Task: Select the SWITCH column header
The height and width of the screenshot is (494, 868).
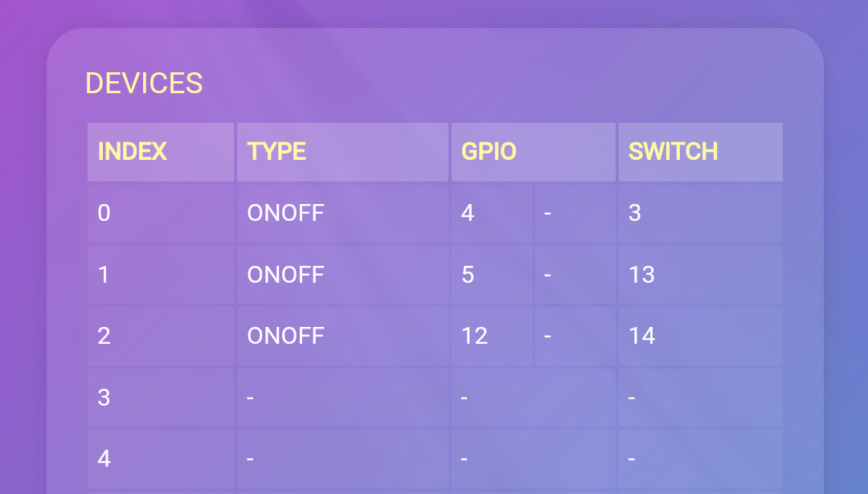Action: [x=673, y=152]
